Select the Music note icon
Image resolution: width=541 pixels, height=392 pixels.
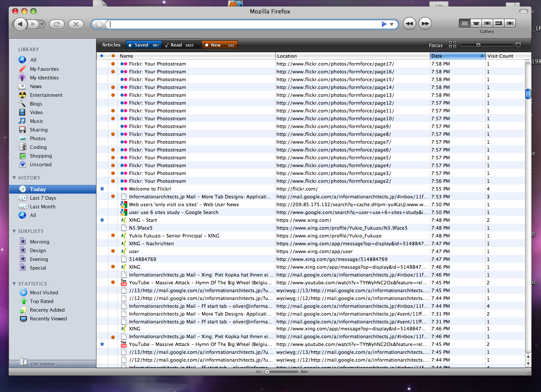point(22,121)
